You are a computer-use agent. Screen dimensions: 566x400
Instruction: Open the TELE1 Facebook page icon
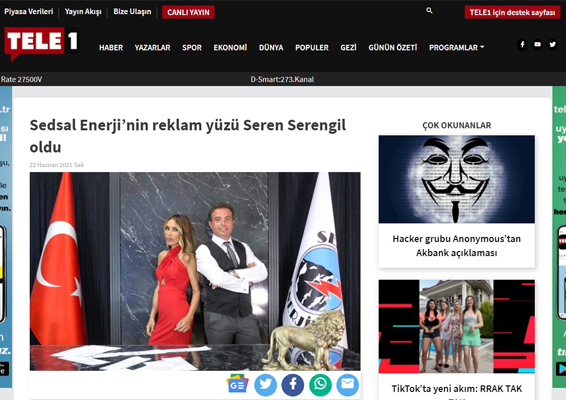point(522,44)
